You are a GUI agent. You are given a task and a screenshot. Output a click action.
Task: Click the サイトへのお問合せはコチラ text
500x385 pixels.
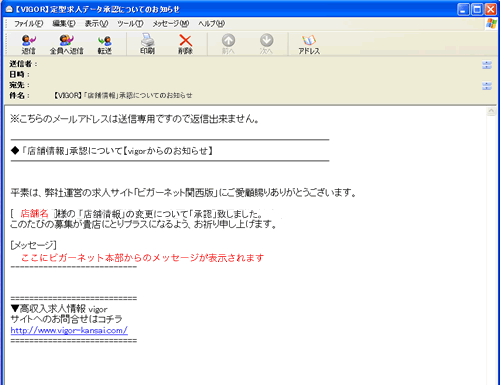point(66,319)
